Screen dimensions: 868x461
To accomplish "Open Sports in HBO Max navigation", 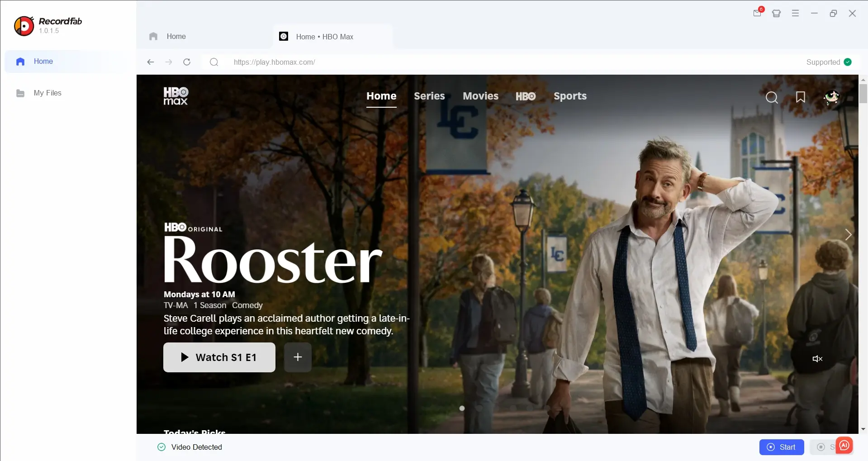I will 570,96.
